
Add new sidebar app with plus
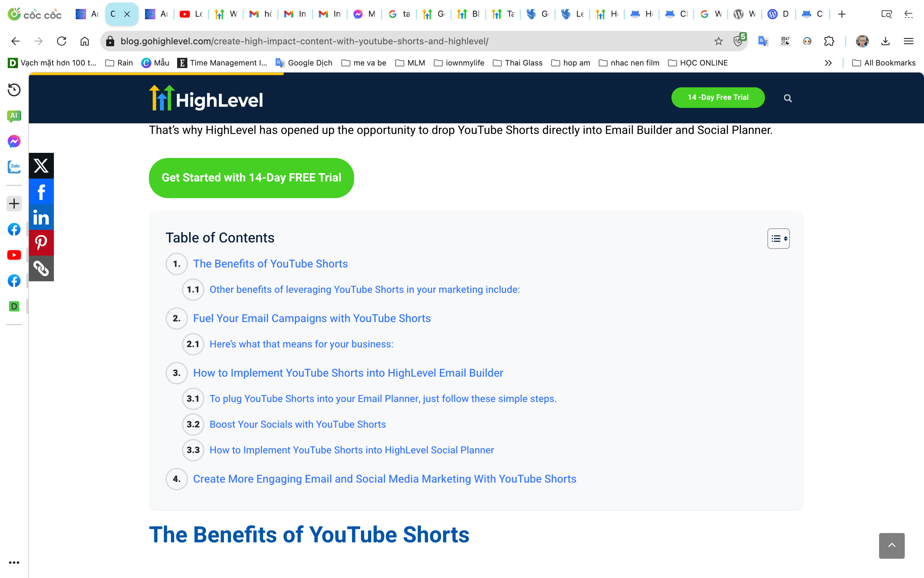point(14,203)
